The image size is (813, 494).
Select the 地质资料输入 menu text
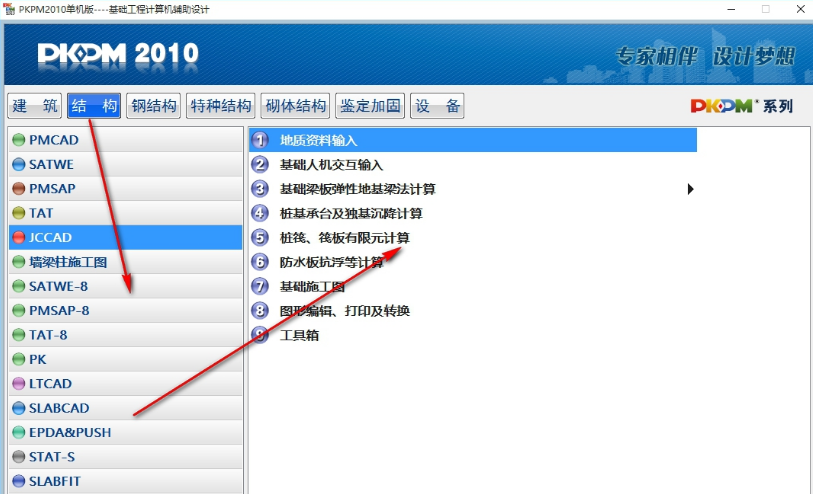pos(318,140)
